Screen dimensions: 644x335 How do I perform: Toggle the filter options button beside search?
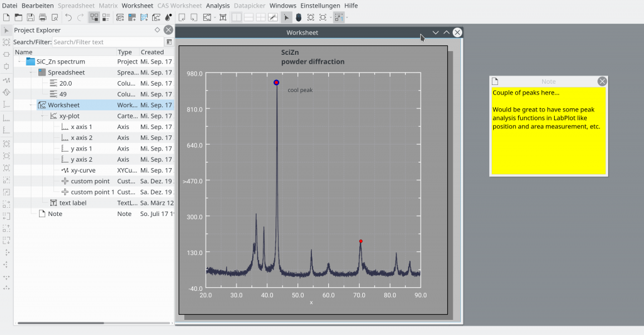point(169,42)
